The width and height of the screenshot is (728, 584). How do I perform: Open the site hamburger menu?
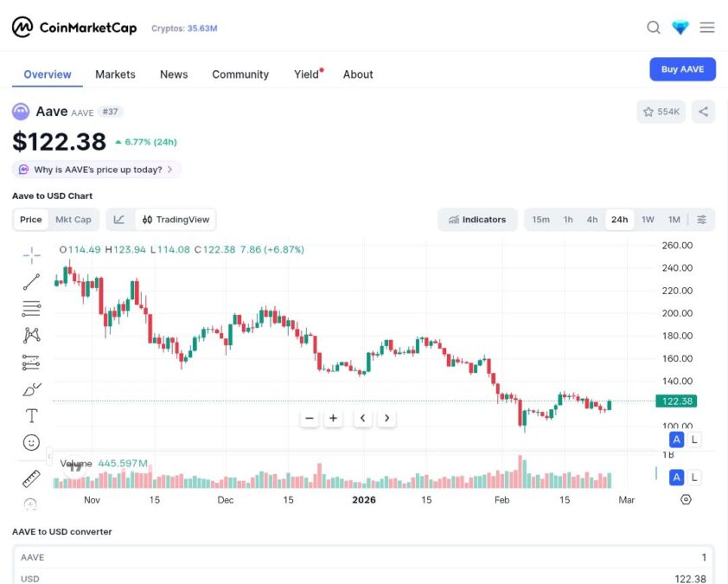pos(707,27)
